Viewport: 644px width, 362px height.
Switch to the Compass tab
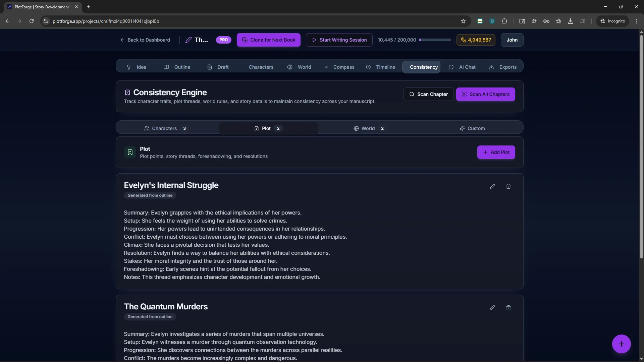click(x=340, y=67)
